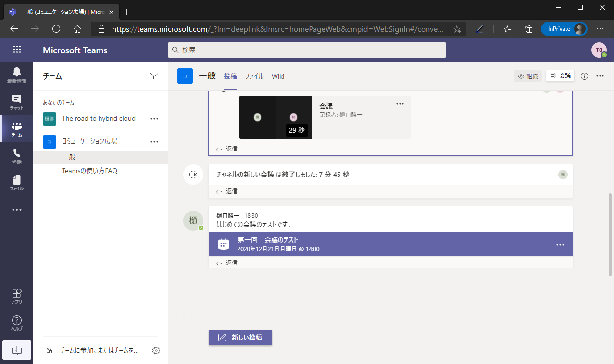Open channel info pane icon

[585, 76]
